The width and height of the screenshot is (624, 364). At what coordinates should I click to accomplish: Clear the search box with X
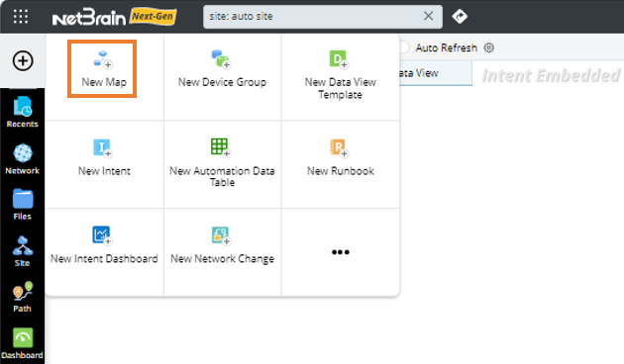click(x=428, y=16)
